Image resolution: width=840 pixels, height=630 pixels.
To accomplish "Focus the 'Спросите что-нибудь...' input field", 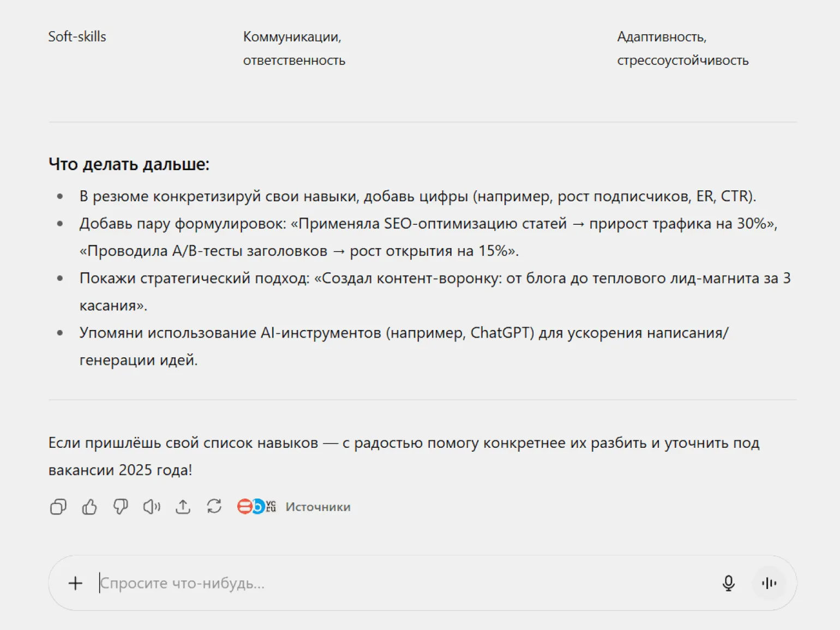I will pos(382,583).
